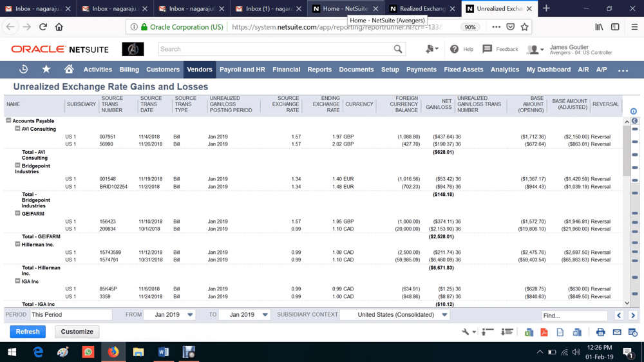Click the Total - GEIFARM row label
644x362 pixels.
coord(41,236)
